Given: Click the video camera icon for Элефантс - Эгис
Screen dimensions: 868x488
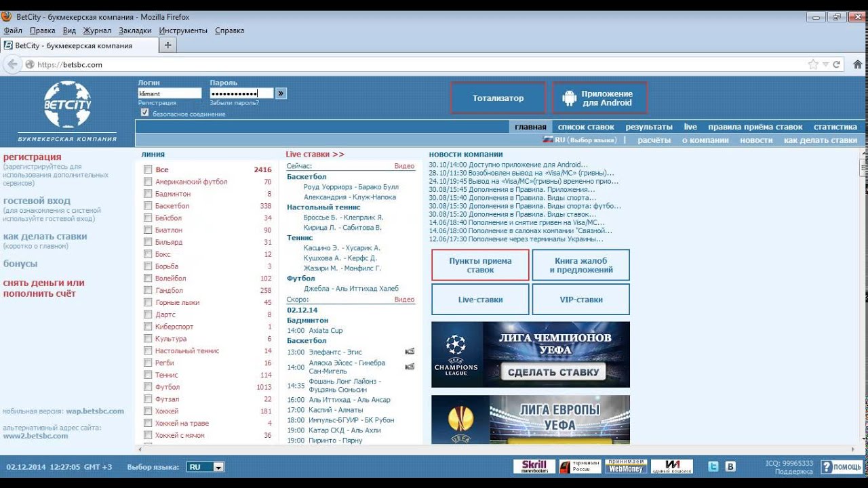Looking at the screenshot, I should tap(410, 352).
